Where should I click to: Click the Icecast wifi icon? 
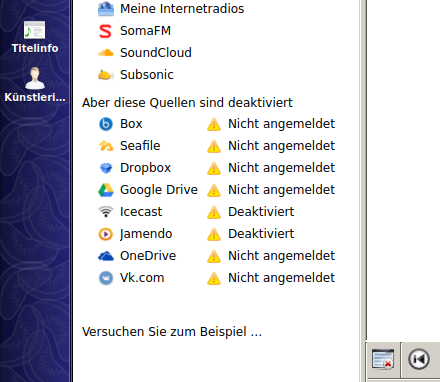tap(106, 212)
